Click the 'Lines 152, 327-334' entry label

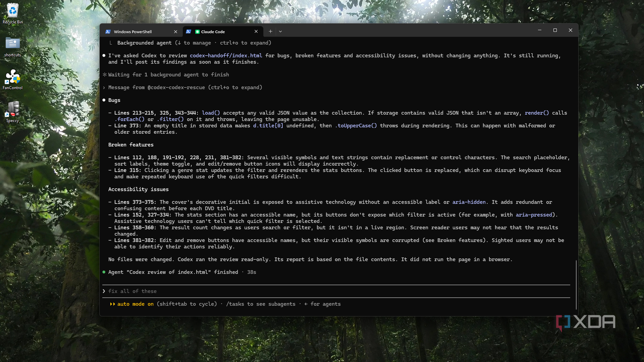(x=143, y=215)
